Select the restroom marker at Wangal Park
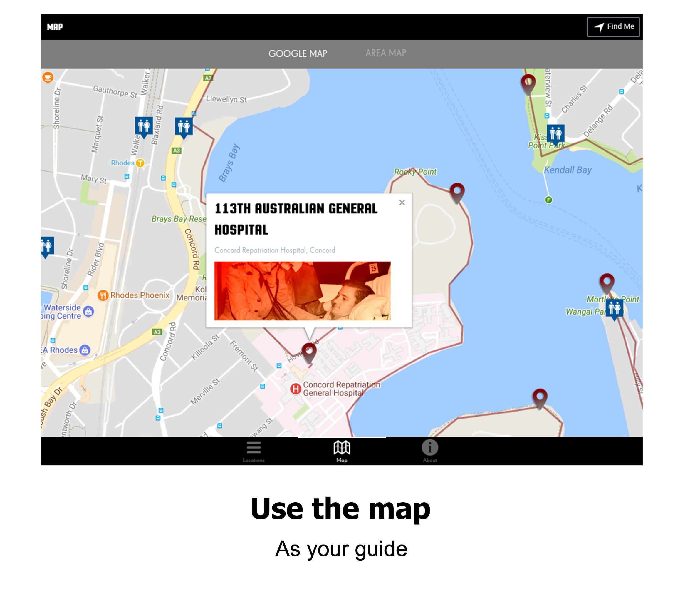 (614, 308)
